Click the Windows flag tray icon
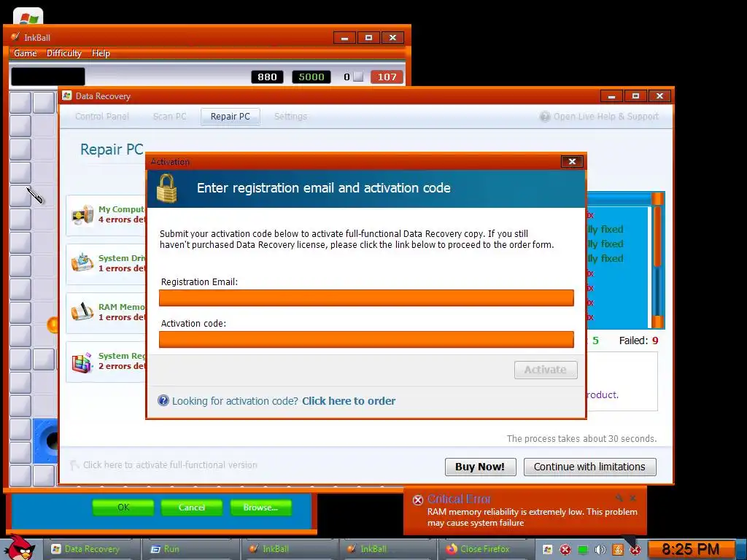Viewport: 747px width, 560px height. pos(547,550)
